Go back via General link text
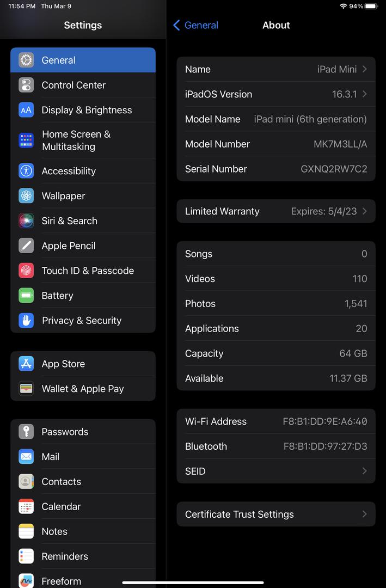 [x=201, y=25]
